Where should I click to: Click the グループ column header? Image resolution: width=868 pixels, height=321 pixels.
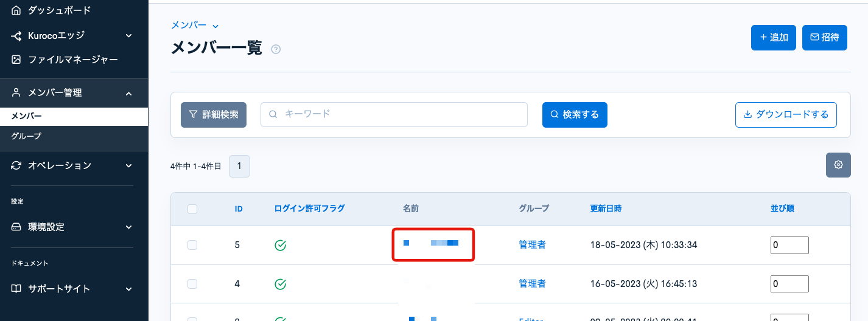[534, 209]
